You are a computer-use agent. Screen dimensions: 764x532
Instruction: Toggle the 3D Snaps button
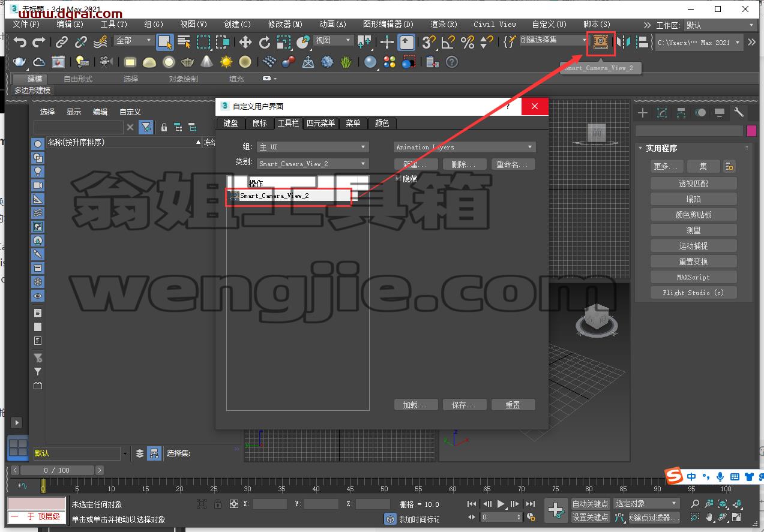pyautogui.click(x=429, y=42)
